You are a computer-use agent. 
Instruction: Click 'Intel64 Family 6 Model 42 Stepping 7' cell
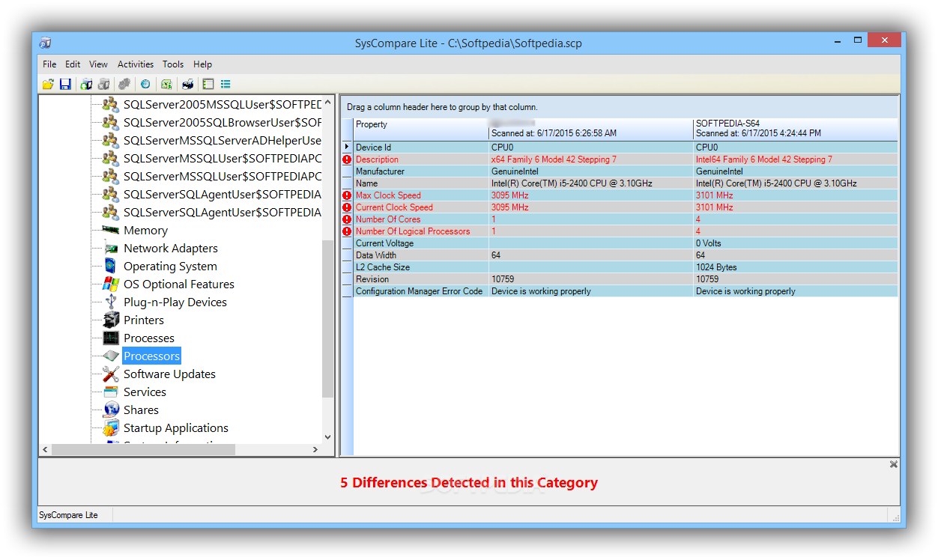tap(796, 159)
